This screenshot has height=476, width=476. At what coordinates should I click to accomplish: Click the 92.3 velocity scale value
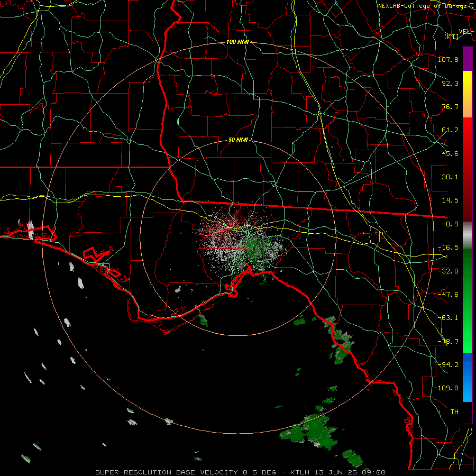coord(450,83)
